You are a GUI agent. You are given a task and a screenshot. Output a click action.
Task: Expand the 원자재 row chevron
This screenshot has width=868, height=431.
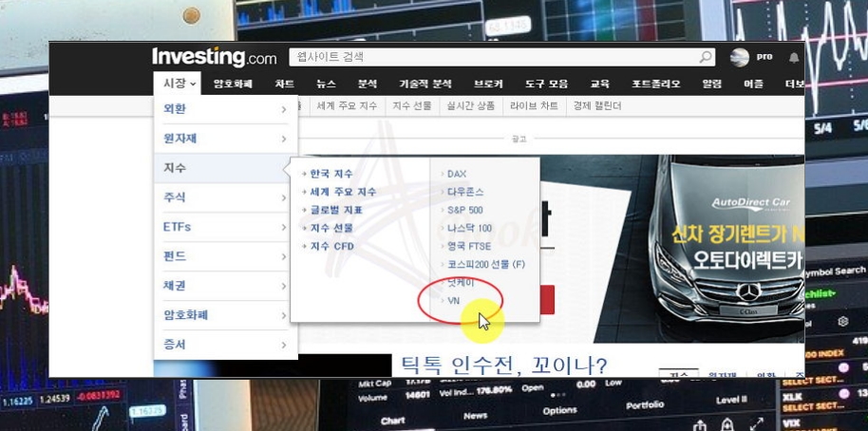point(283,139)
